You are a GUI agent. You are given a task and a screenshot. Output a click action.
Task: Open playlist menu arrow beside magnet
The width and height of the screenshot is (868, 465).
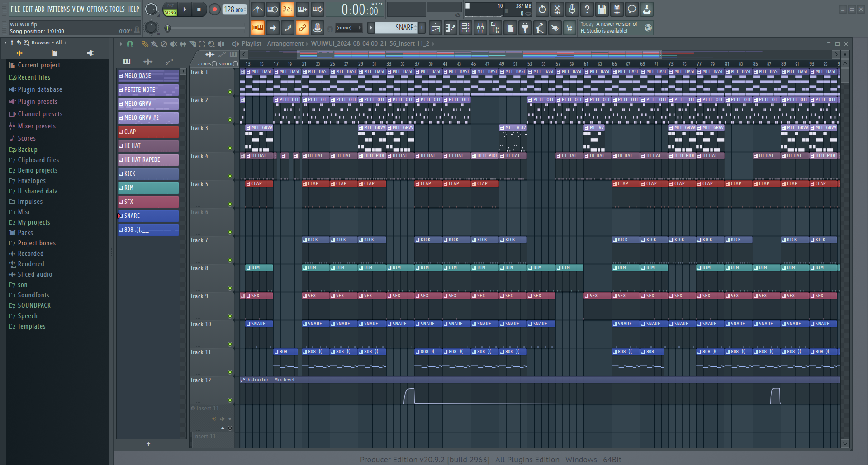pyautogui.click(x=120, y=44)
